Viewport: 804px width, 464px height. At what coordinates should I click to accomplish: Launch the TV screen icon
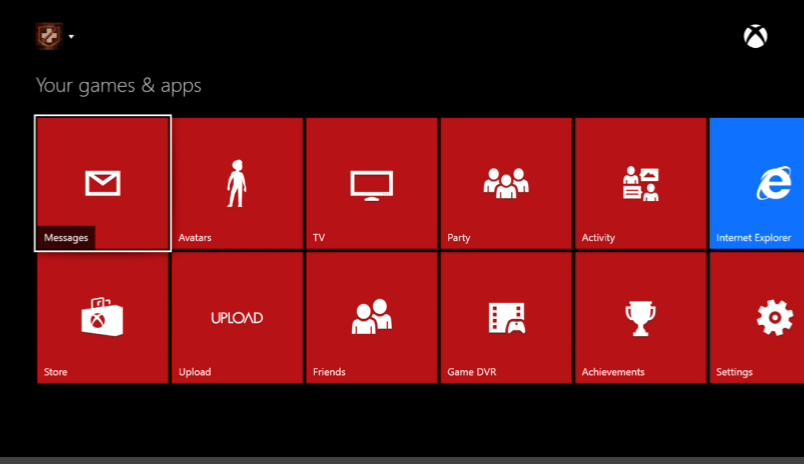tap(371, 185)
